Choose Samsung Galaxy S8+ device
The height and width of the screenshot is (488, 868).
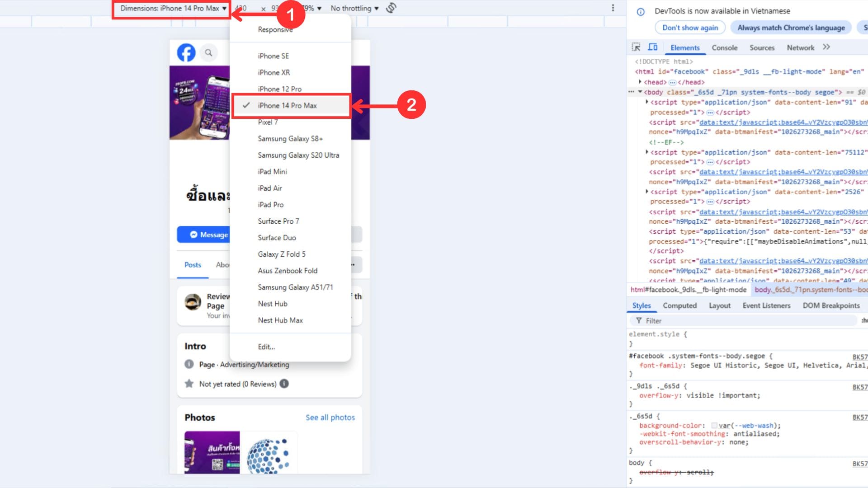pos(290,138)
